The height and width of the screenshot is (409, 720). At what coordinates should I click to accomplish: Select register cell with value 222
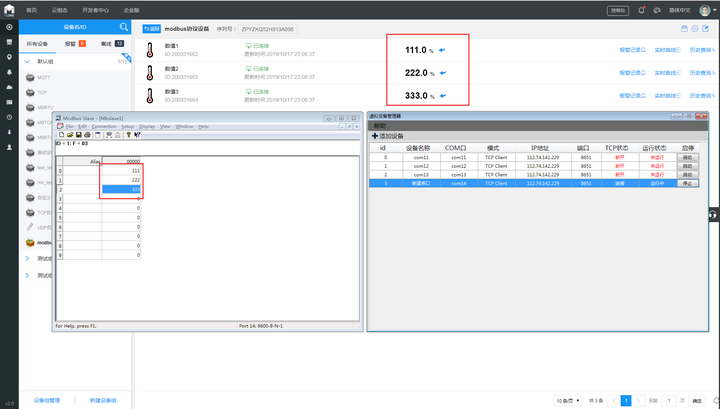point(121,180)
